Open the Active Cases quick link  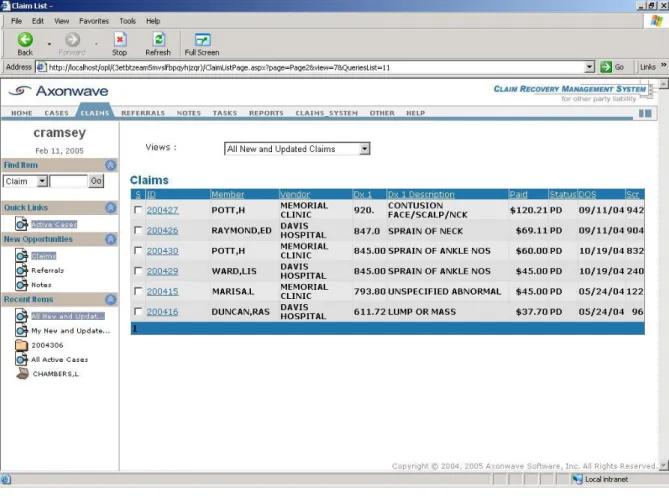[x=54, y=224]
